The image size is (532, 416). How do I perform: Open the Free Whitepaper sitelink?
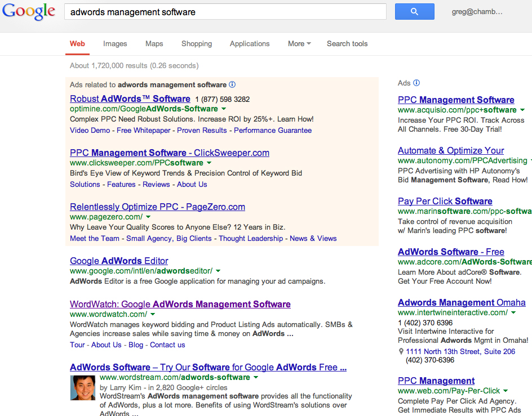pos(144,130)
